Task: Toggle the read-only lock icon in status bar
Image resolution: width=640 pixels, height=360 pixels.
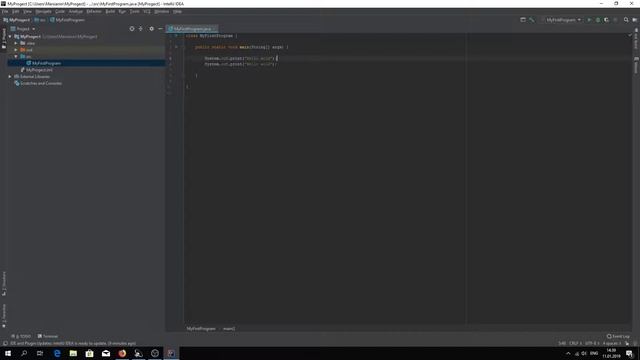Action: click(x=627, y=343)
